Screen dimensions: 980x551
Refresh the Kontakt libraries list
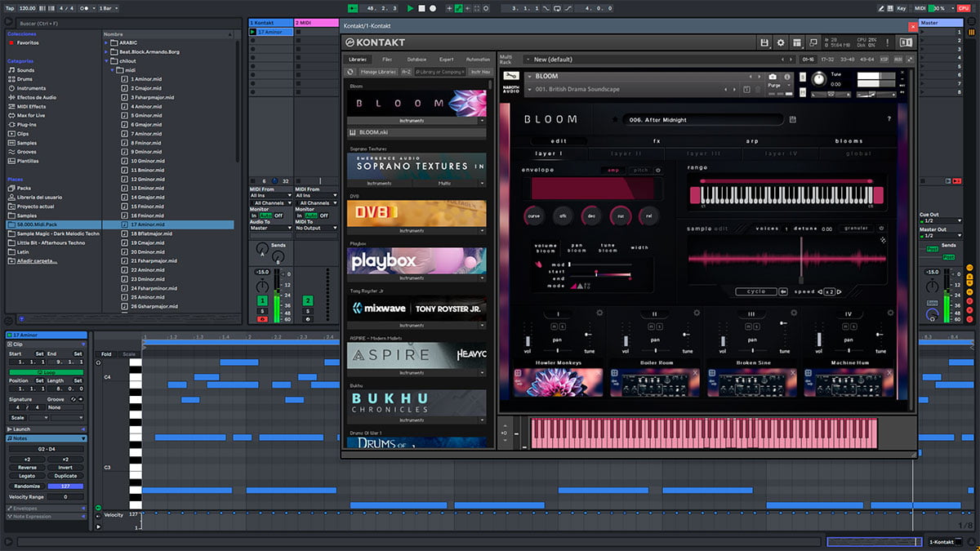[350, 72]
